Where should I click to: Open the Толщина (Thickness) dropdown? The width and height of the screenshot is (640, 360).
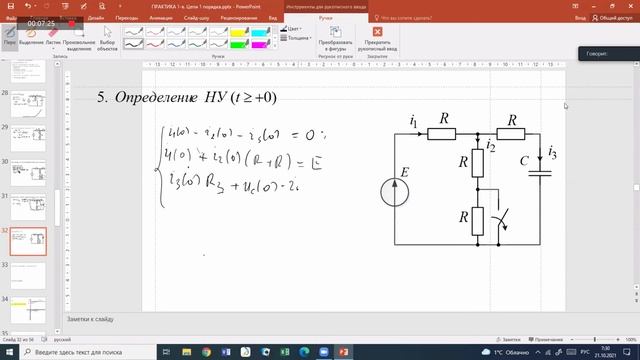(x=296, y=38)
